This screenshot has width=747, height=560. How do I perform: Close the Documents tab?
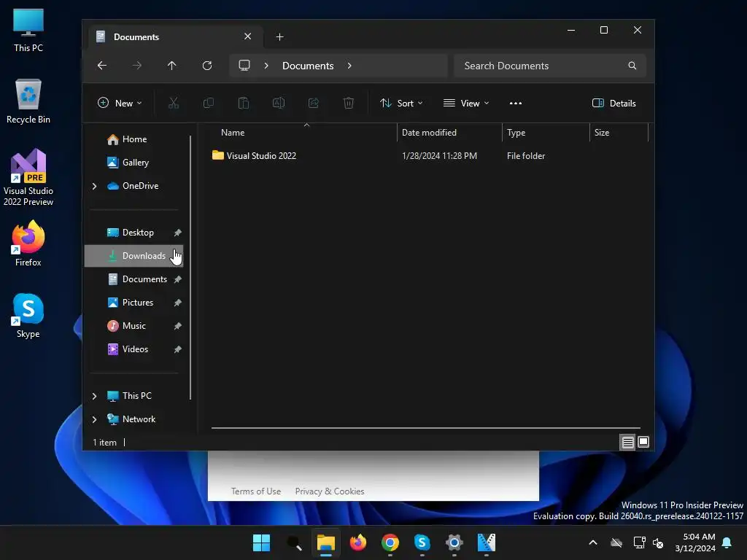[248, 36]
